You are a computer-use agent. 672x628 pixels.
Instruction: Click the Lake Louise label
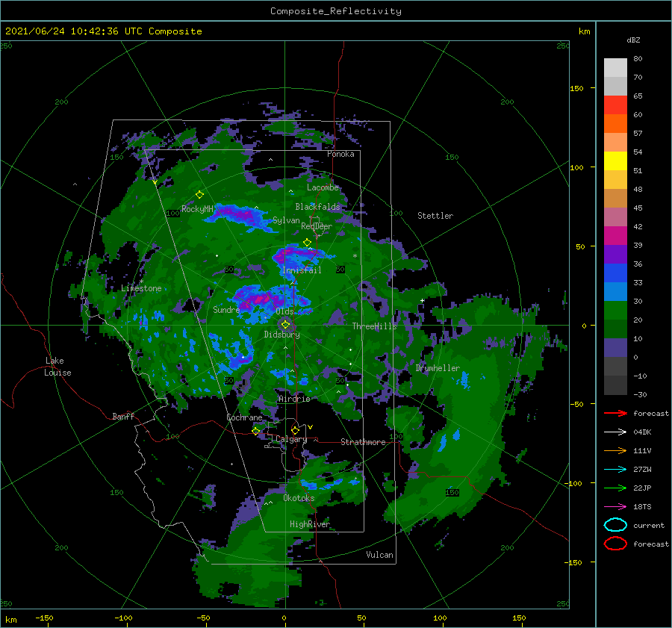[57, 367]
